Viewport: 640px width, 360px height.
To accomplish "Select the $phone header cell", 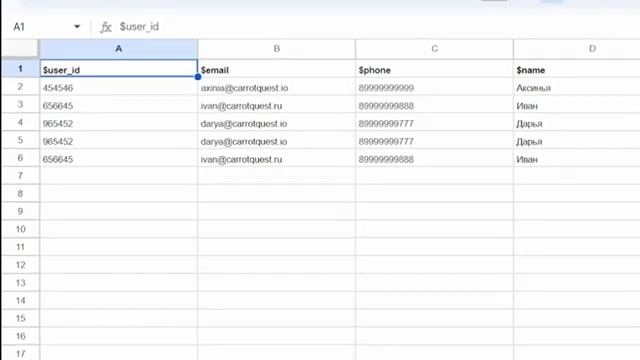I will click(x=434, y=69).
